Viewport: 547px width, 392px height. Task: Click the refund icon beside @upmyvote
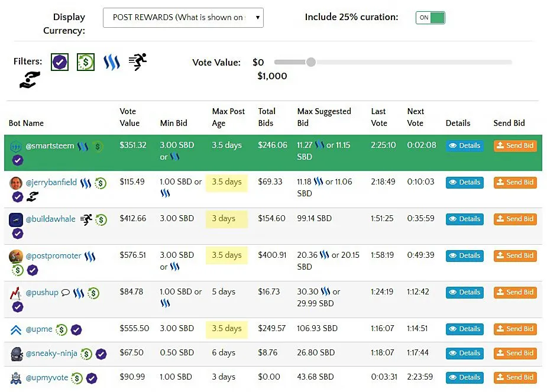(77, 378)
